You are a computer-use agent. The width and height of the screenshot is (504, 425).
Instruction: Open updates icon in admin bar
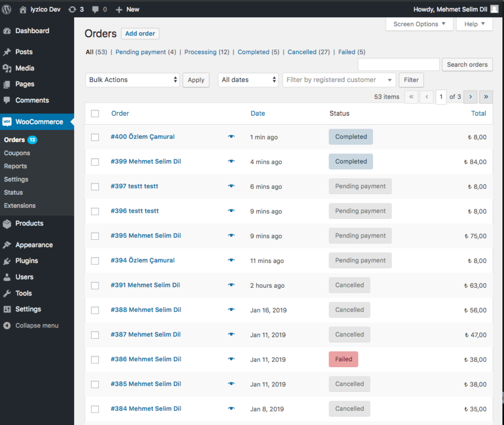tap(72, 9)
